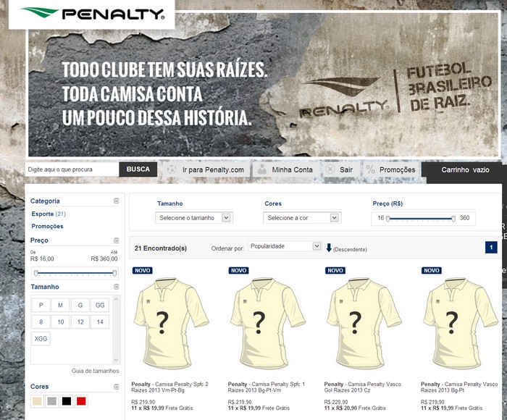This screenshot has width=507, height=420.
Task: Toggle size M filter
Action: pyautogui.click(x=60, y=305)
